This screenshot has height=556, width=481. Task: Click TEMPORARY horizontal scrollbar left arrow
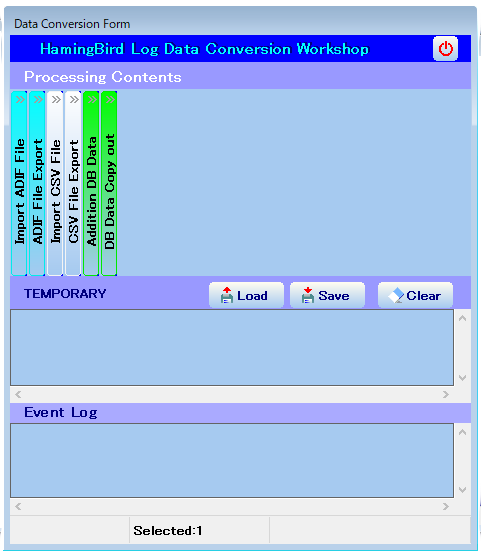tap(18, 394)
